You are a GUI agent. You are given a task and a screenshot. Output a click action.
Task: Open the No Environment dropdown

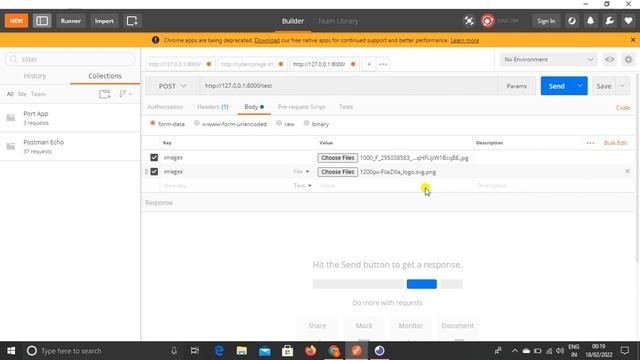pos(548,60)
